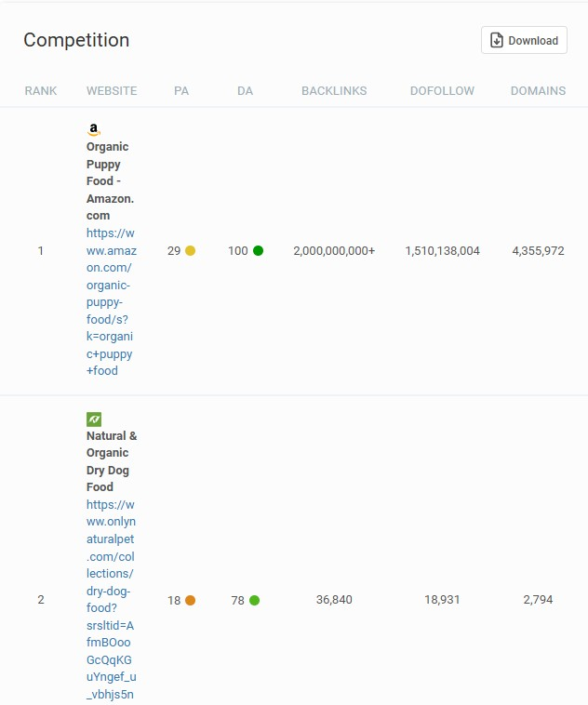Click the PA value 18
Viewport: 588px width, 705px height.
[174, 600]
